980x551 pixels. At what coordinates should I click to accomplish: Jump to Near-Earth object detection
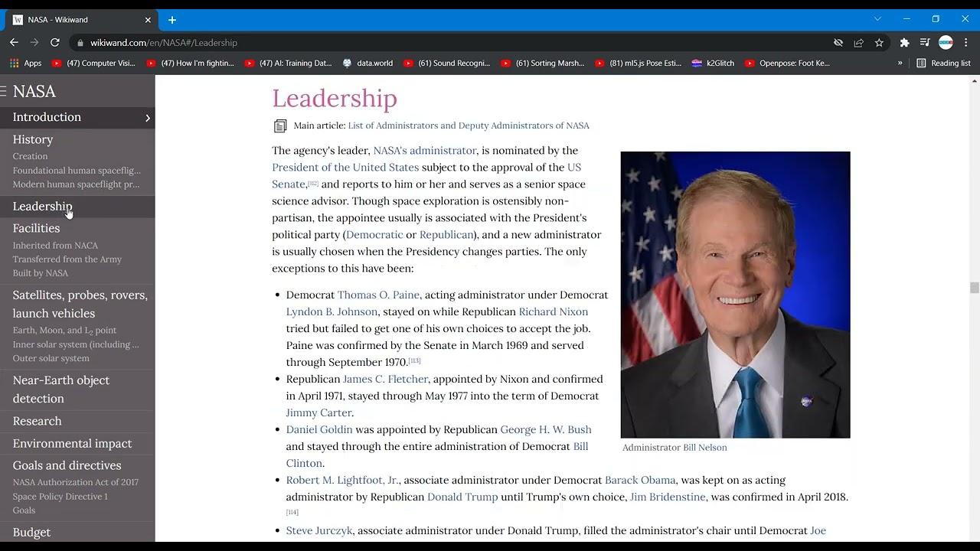[x=61, y=389]
